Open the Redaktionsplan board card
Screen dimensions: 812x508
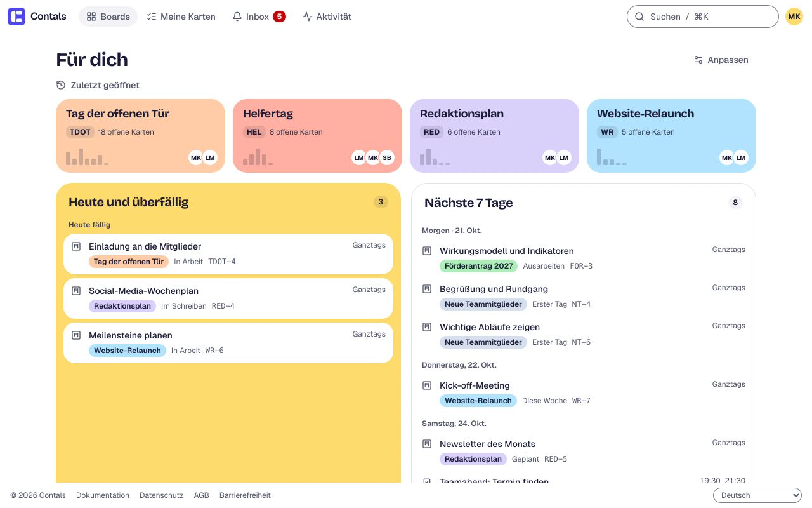point(494,136)
